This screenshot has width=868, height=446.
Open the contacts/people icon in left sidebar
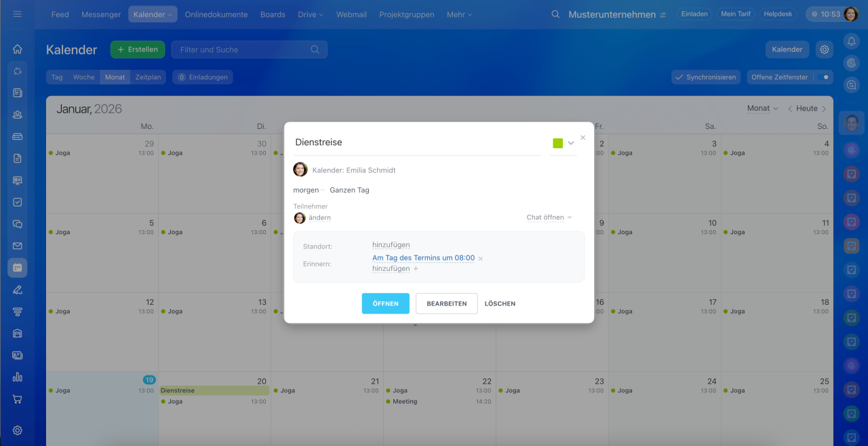[x=18, y=115]
